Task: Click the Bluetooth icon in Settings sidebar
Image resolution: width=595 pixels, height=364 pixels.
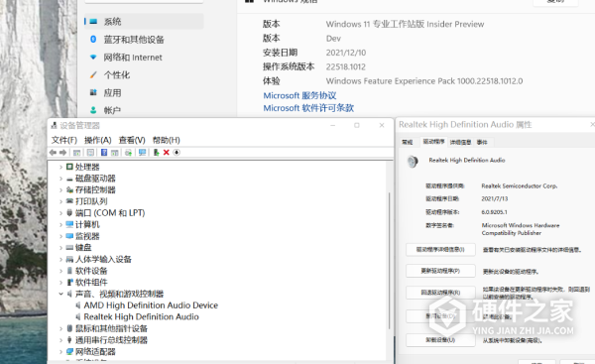Action: 93,39
